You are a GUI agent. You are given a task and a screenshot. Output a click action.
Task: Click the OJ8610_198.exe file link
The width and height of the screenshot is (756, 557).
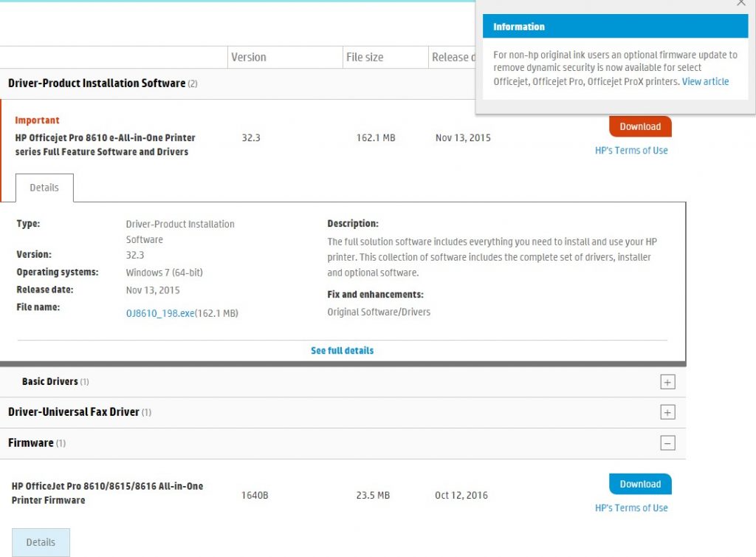(x=160, y=313)
